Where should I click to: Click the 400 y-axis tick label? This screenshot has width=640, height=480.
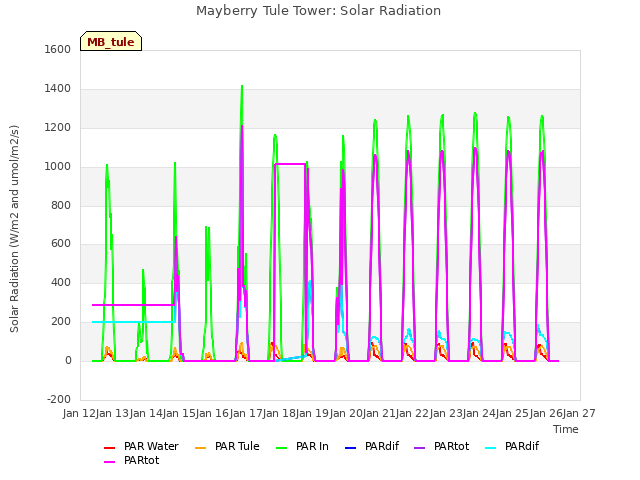tap(61, 282)
